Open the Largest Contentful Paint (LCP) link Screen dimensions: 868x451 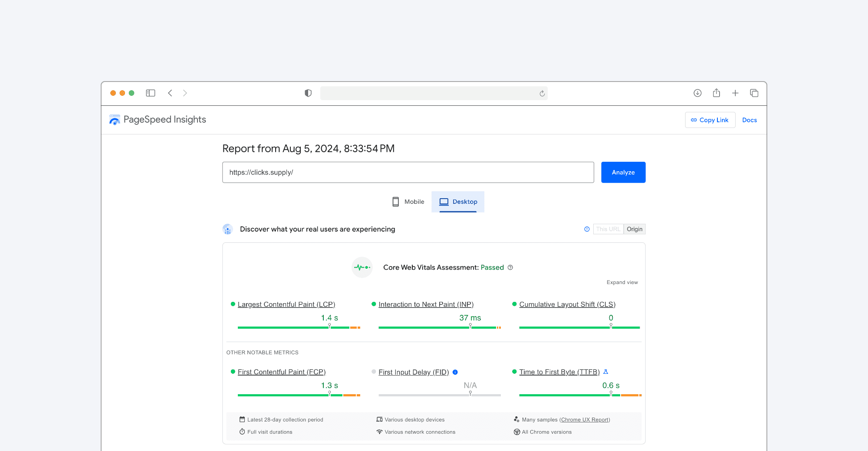[x=286, y=304]
